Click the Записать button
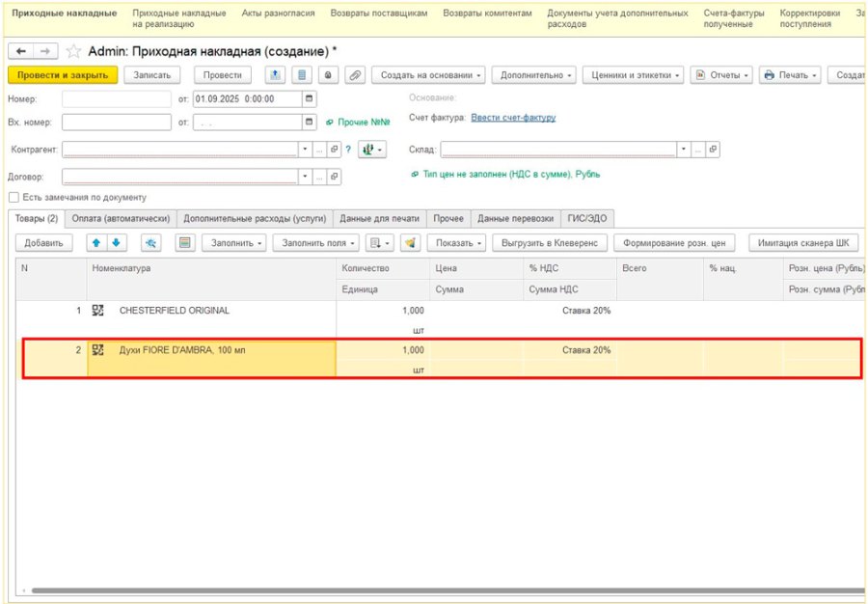The height and width of the screenshot is (604, 868). [x=151, y=75]
